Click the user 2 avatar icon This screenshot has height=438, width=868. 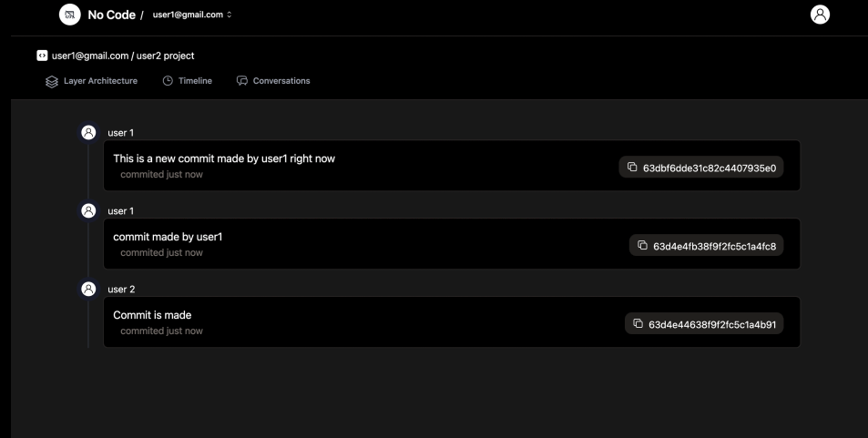click(88, 289)
